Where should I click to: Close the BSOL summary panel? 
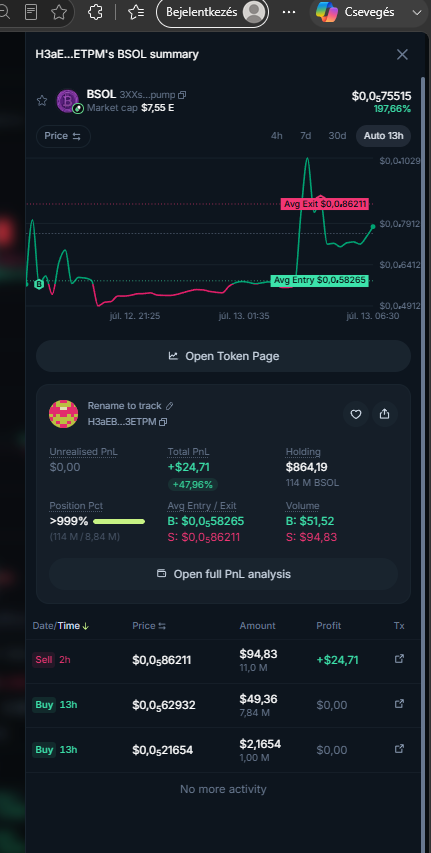[x=402, y=54]
